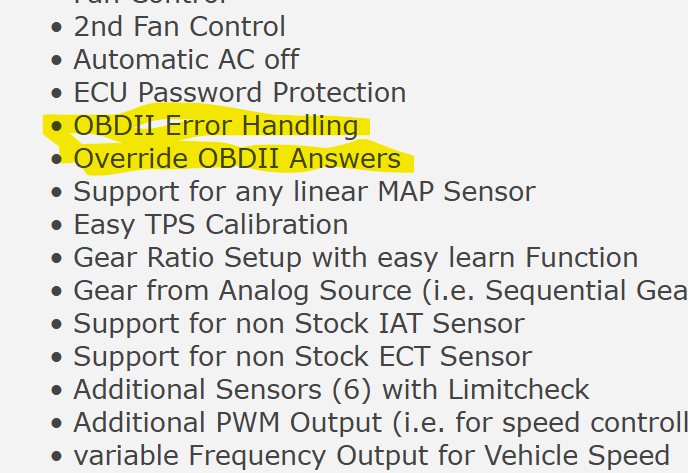Select the highlighted "Override OBDII Answers" line
The image size is (688, 473).
(x=237, y=159)
